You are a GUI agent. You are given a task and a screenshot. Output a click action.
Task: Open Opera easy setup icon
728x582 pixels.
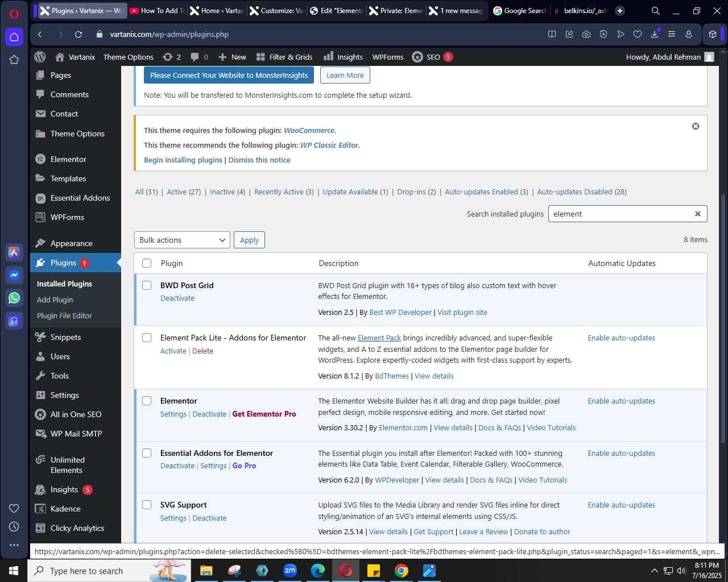(x=672, y=34)
